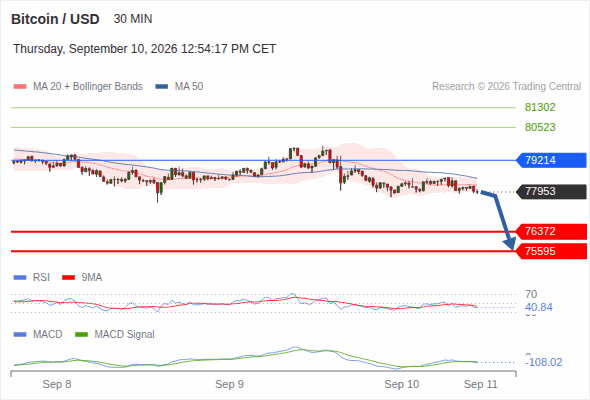The height and width of the screenshot is (400, 590).
Task: Click the 80523 resistance level label
Action: tap(540, 127)
